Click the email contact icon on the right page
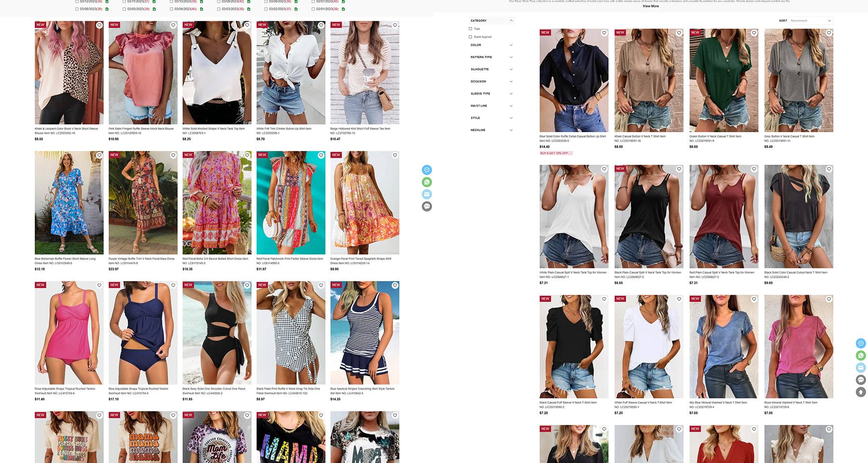This screenshot has width=868, height=463. (x=861, y=368)
